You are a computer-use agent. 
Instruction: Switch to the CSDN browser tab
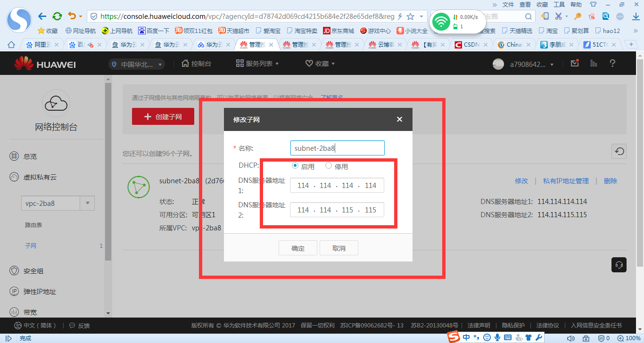coord(471,45)
